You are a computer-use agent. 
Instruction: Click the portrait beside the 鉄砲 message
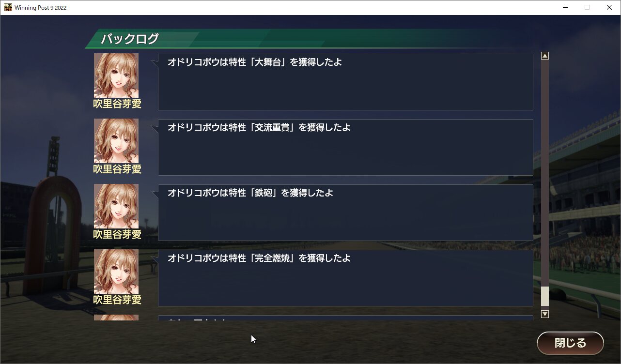(116, 206)
